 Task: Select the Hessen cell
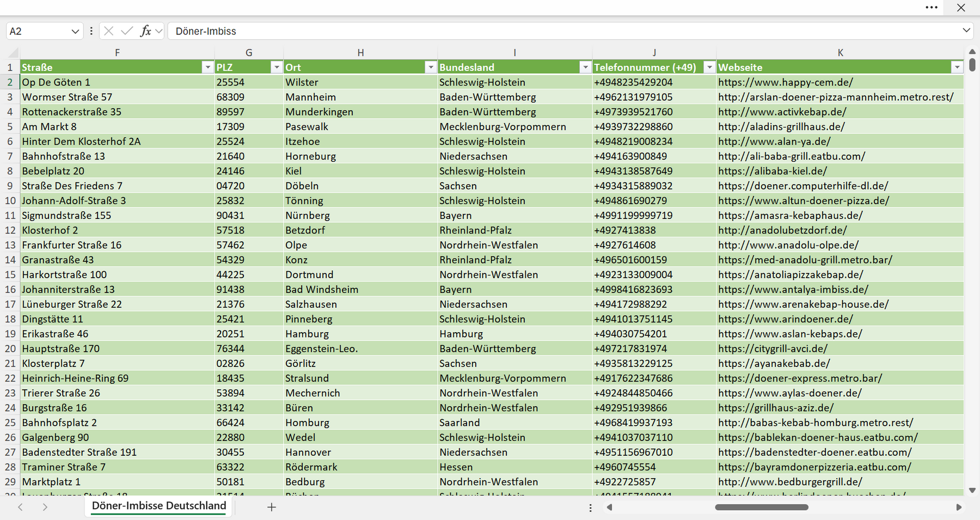pos(514,467)
